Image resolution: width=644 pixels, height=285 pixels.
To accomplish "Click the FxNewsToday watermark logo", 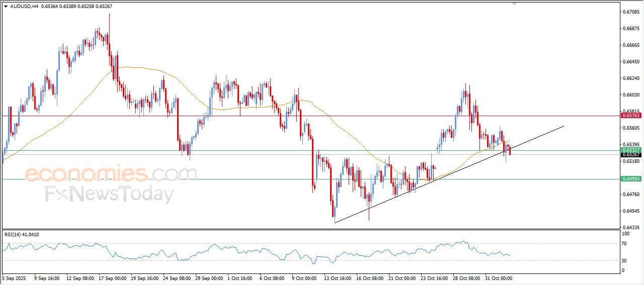I will point(110,194).
